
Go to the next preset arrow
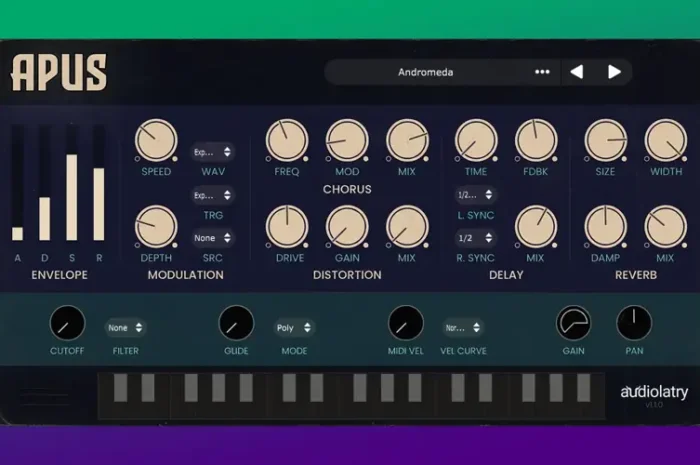614,72
